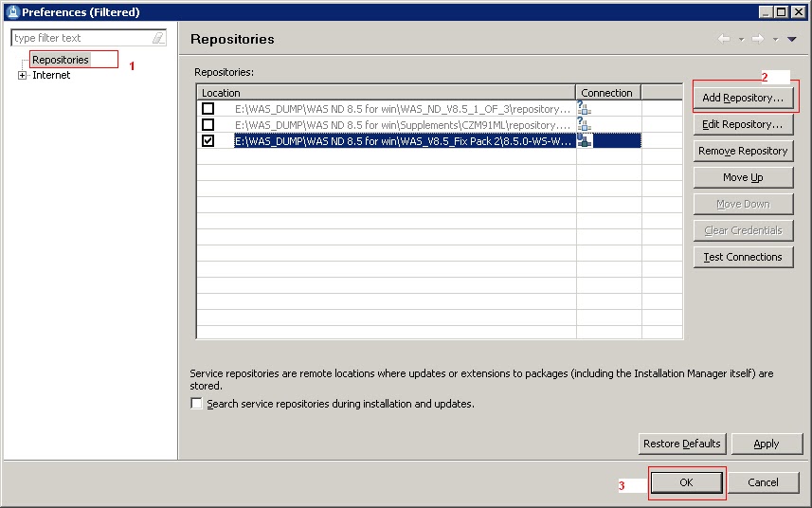Click connection status icon for Fix Pack 2 row
This screenshot has width=812, height=508.
[x=585, y=140]
